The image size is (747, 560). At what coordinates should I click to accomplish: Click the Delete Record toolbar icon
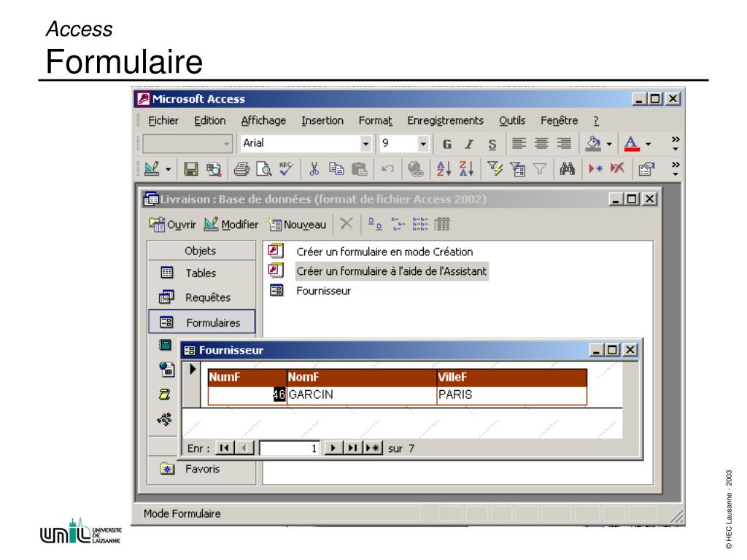[617, 169]
